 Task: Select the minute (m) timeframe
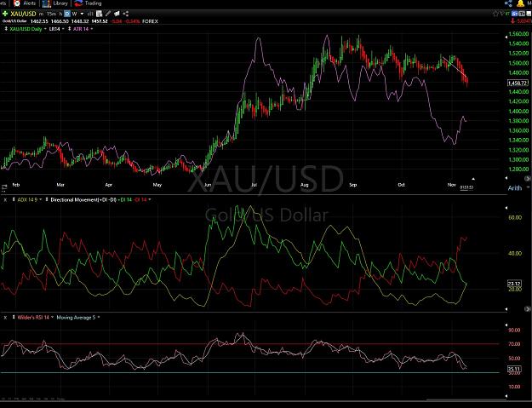[x=41, y=14]
